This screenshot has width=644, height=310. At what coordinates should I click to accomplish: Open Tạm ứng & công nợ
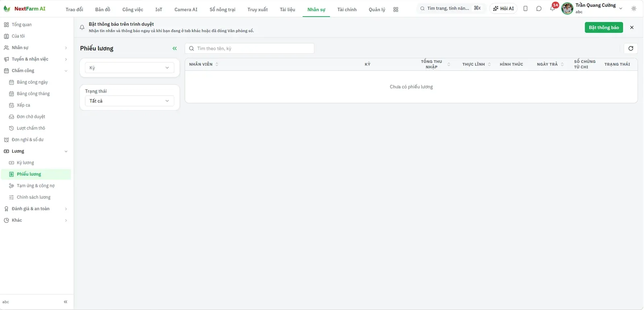(x=36, y=186)
